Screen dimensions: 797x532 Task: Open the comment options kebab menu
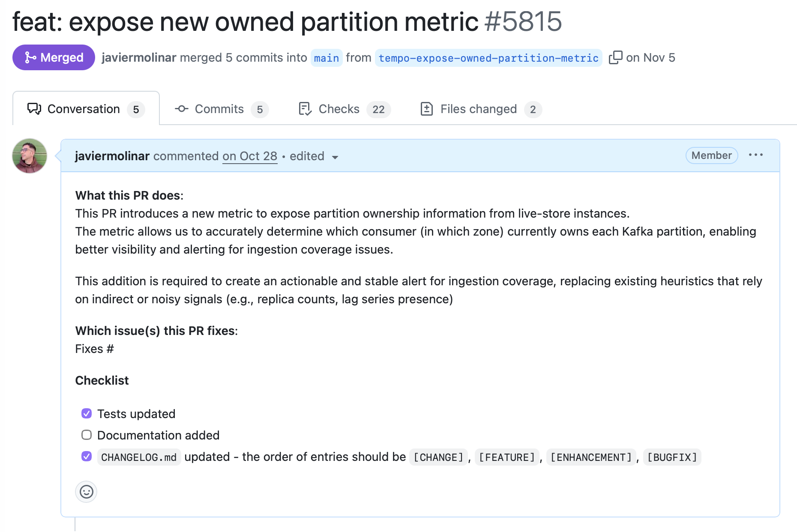pyautogui.click(x=756, y=155)
